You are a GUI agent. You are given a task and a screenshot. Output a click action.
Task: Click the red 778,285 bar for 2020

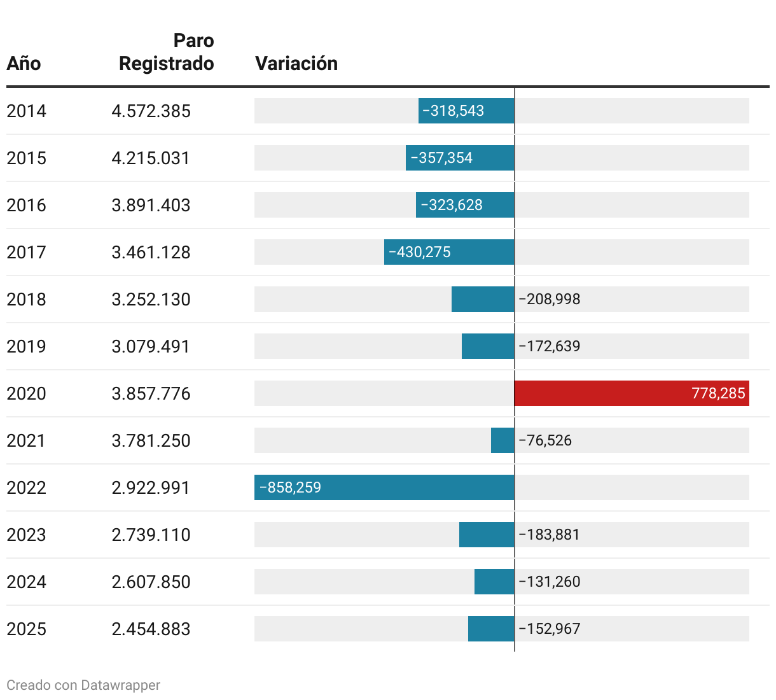point(631,393)
